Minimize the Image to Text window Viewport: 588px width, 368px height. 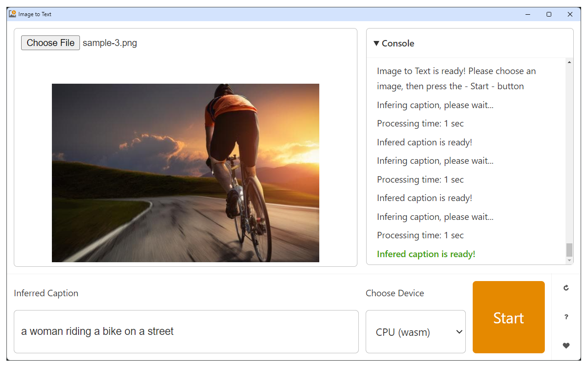point(528,14)
